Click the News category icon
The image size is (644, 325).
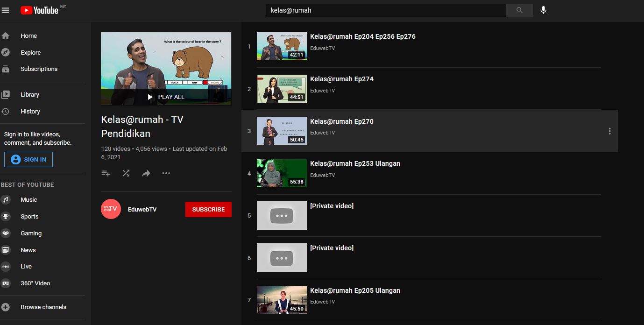(x=6, y=250)
